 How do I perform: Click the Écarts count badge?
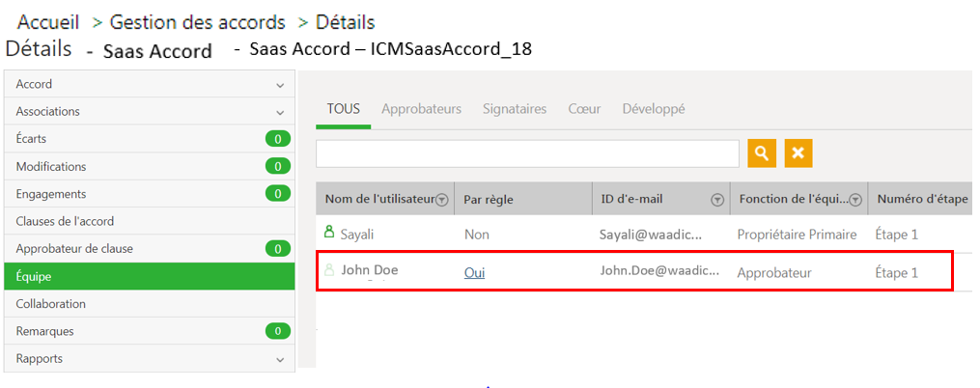[278, 139]
